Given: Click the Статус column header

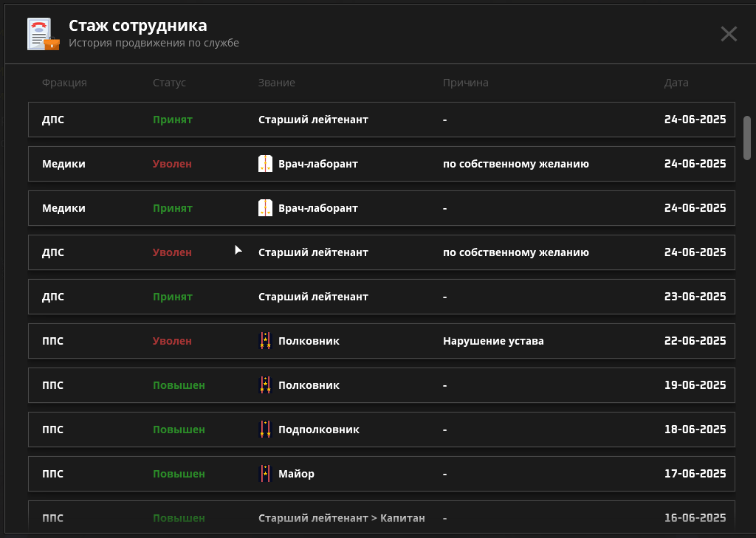Looking at the screenshot, I should pyautogui.click(x=169, y=83).
